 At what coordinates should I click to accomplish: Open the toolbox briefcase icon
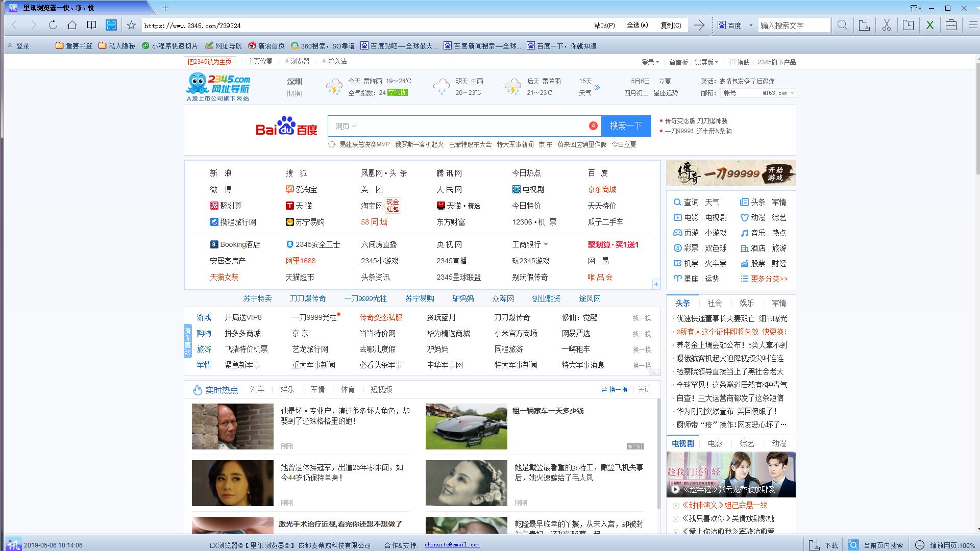950,25
